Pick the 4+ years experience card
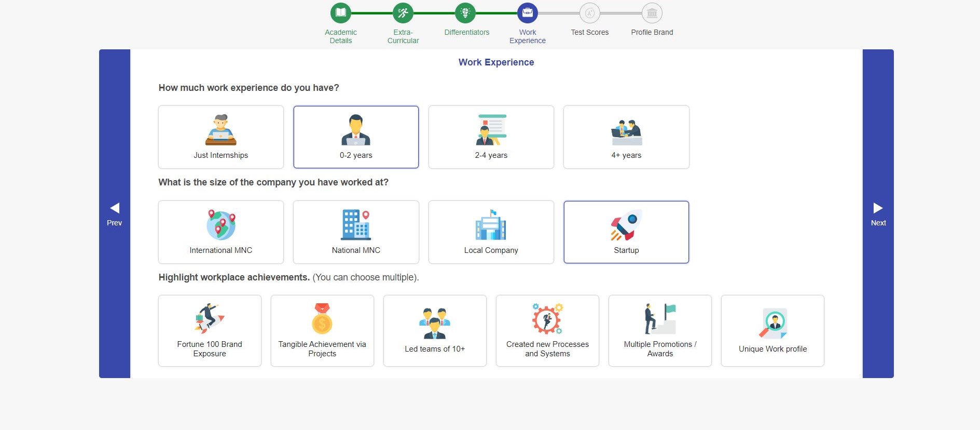The width and height of the screenshot is (980, 430). (626, 137)
